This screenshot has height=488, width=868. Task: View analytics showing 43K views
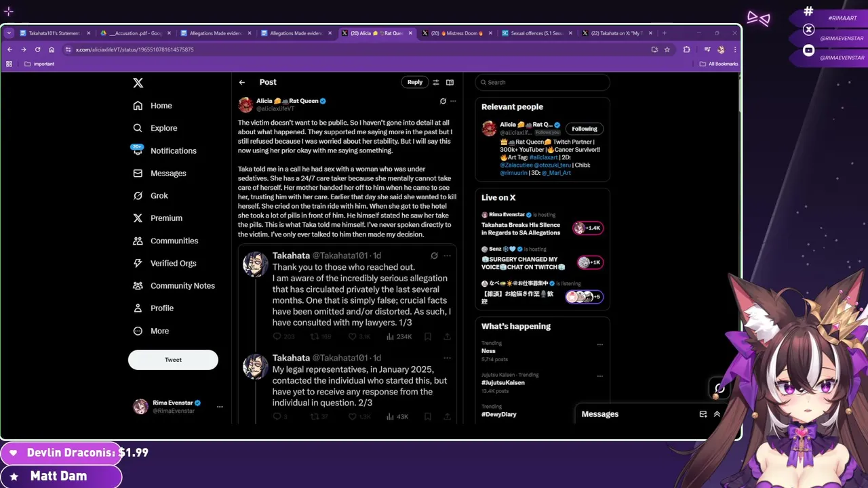coord(397,417)
